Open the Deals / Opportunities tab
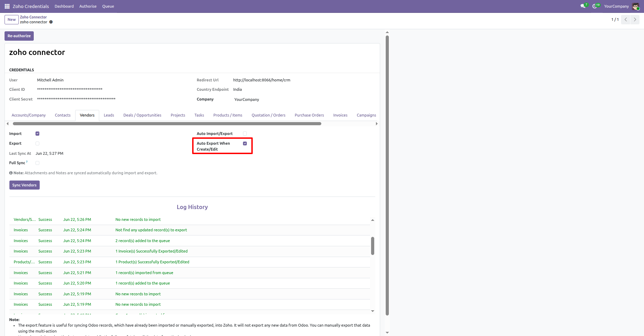The height and width of the screenshot is (336, 644). (x=142, y=115)
